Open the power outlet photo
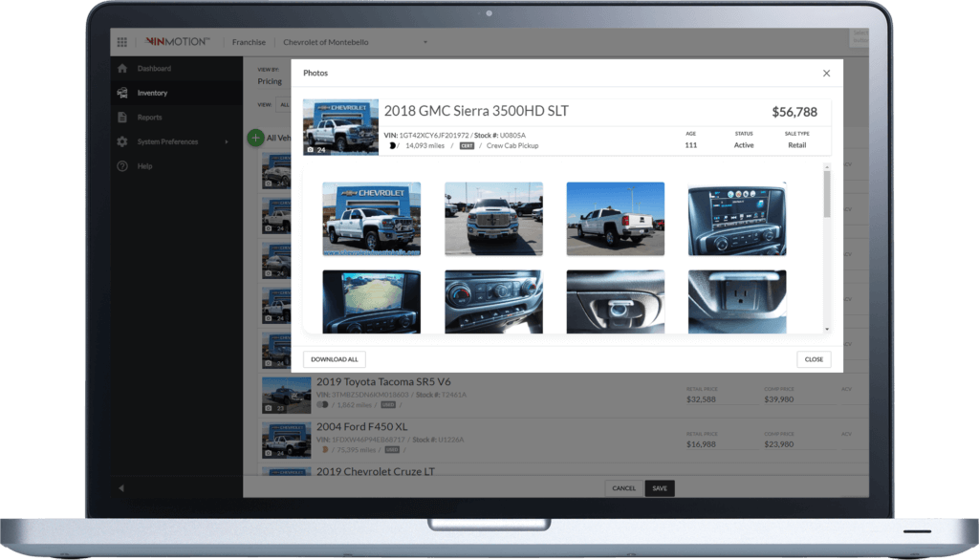 (737, 302)
